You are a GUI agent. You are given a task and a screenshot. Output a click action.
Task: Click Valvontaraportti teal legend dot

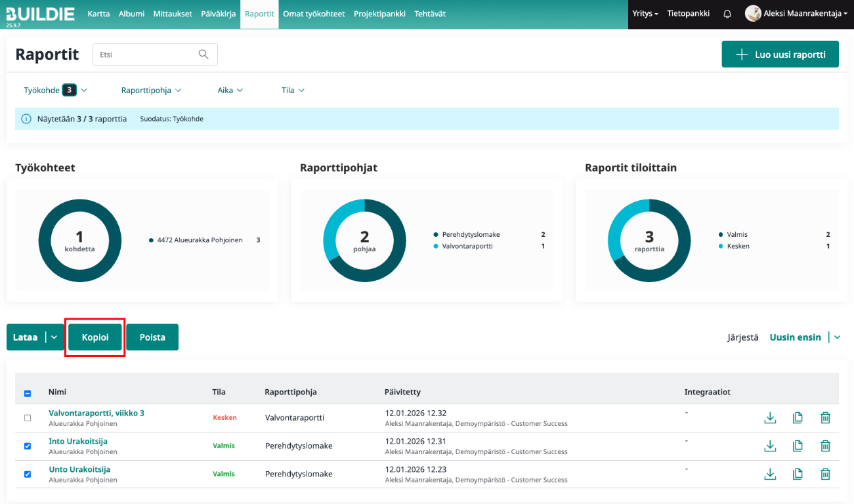click(x=436, y=246)
